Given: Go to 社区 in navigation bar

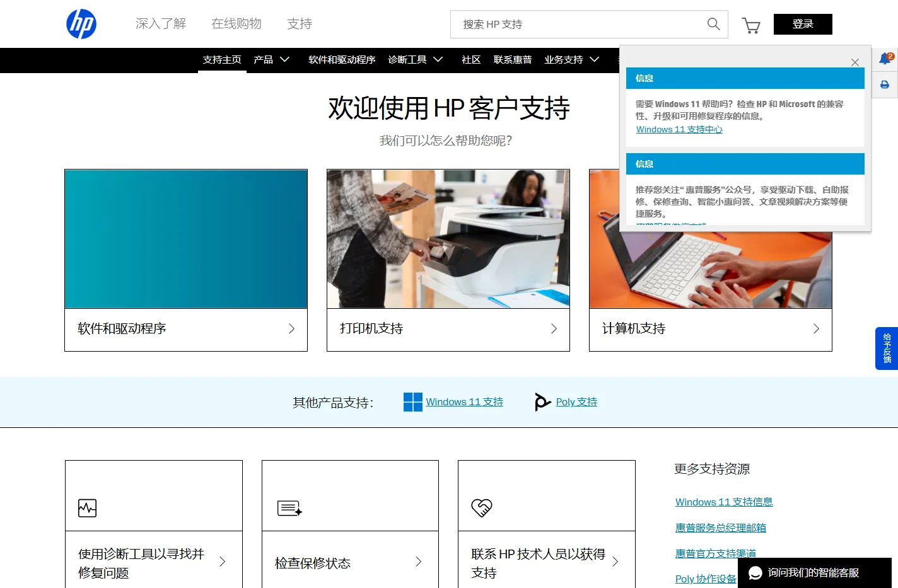Looking at the screenshot, I should (x=471, y=59).
